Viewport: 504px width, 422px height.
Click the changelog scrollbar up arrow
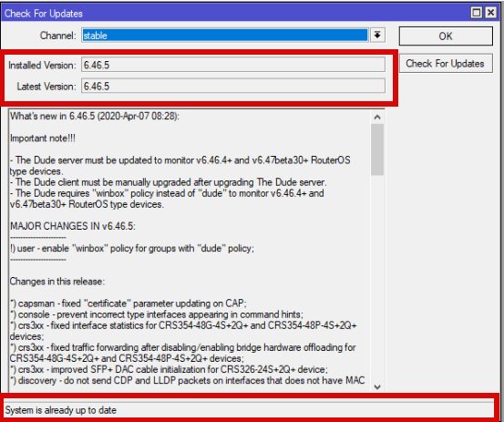coord(377,117)
